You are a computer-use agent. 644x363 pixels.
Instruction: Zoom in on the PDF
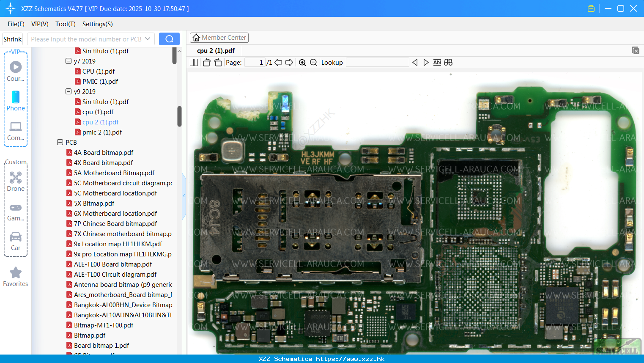[302, 63]
